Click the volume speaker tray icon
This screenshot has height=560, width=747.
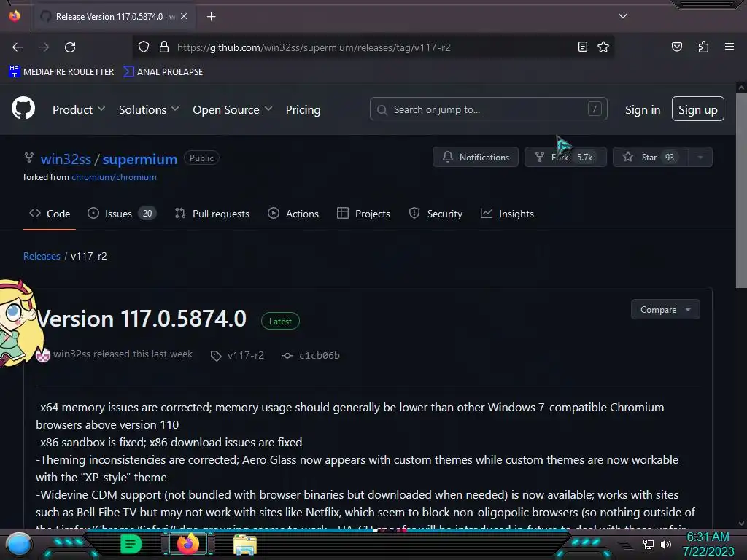pyautogui.click(x=665, y=544)
